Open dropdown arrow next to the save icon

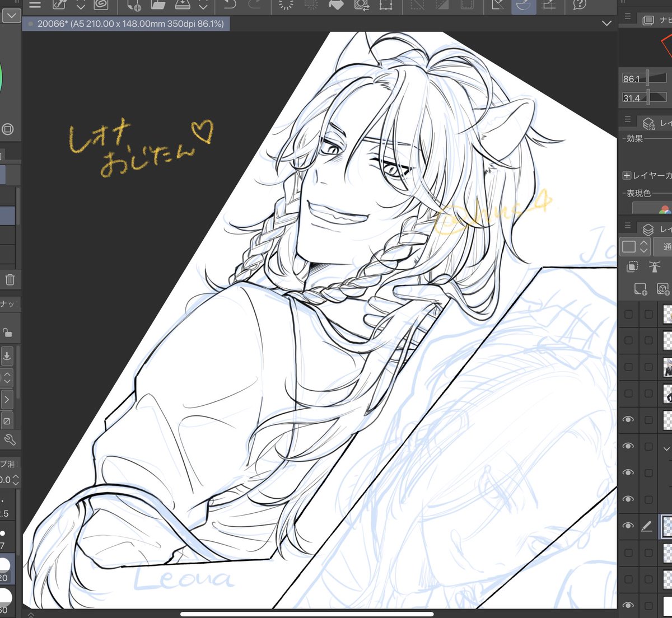(203, 6)
